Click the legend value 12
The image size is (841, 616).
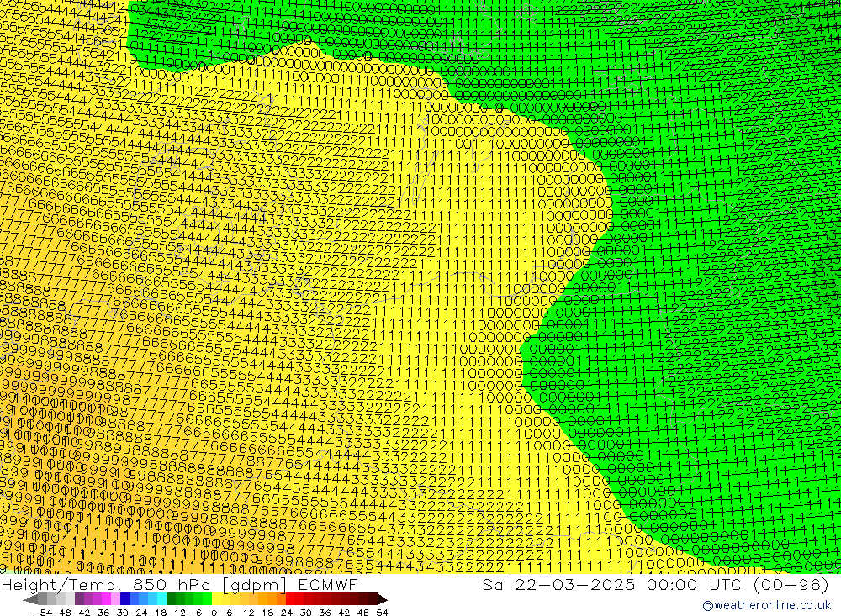(x=249, y=613)
